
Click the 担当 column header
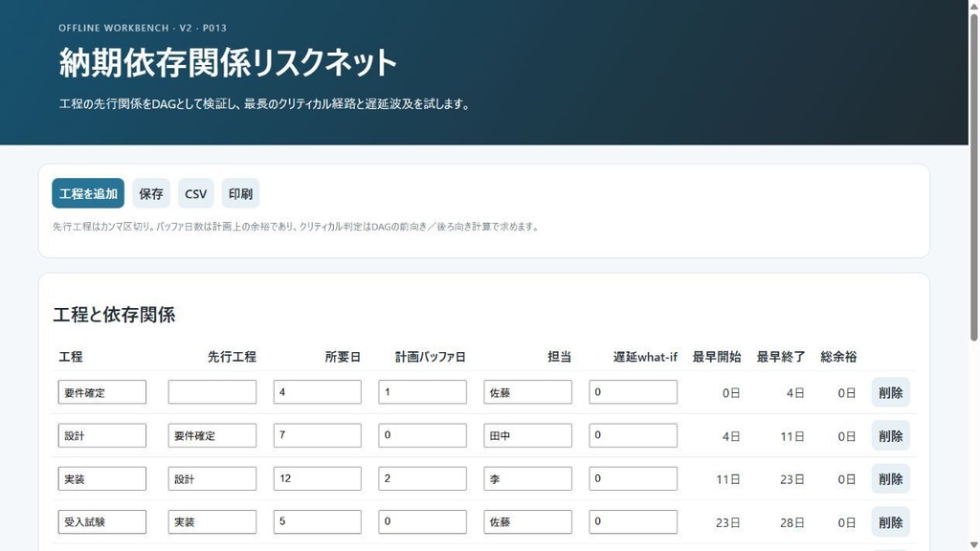point(559,357)
